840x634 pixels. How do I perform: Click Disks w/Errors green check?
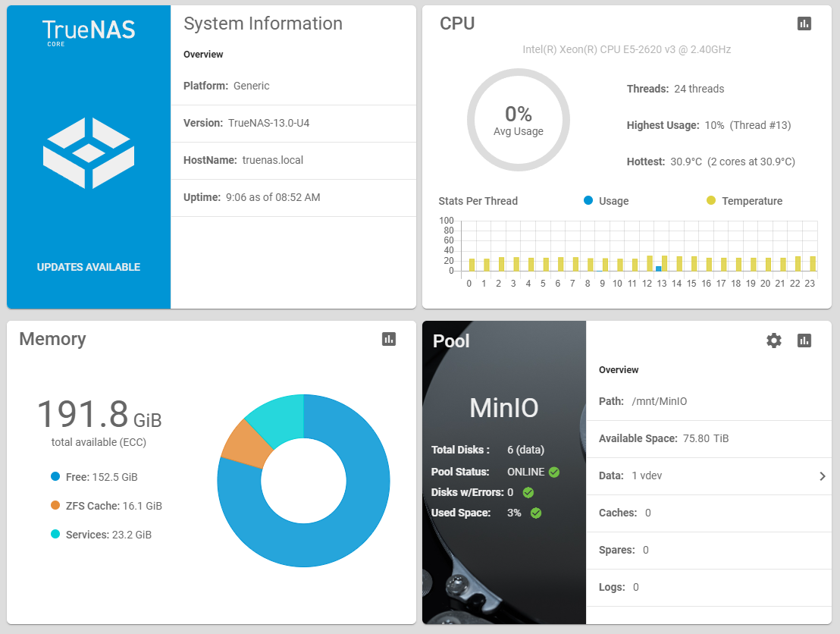click(x=528, y=492)
